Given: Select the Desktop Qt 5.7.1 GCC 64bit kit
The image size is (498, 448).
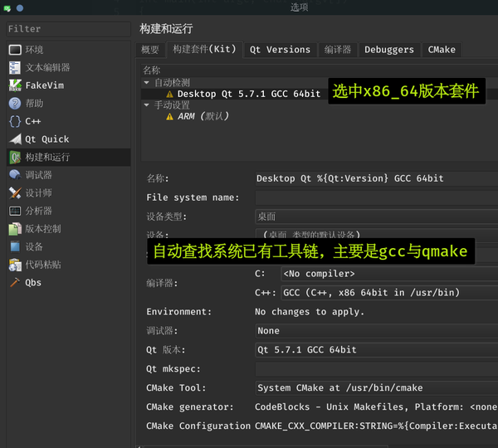Looking at the screenshot, I should (249, 94).
